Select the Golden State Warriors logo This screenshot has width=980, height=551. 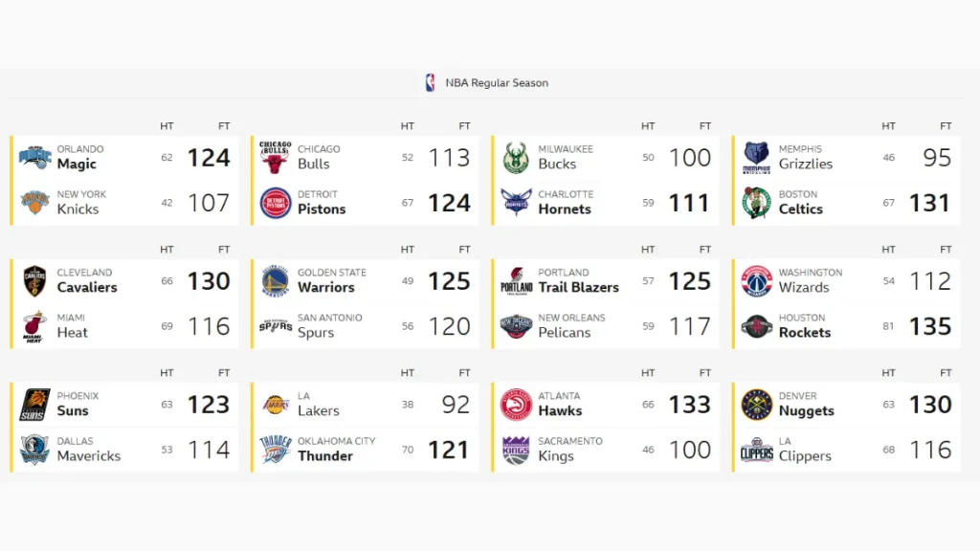(276, 279)
